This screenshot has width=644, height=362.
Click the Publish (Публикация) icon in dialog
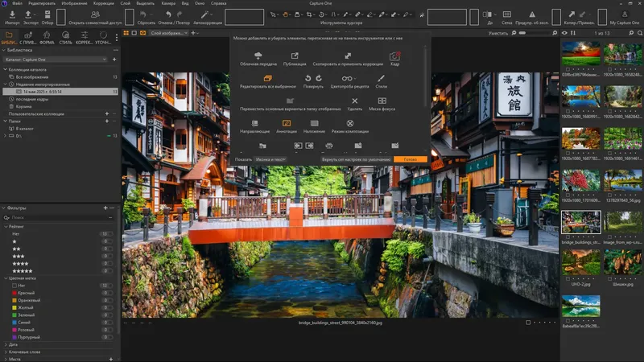click(x=295, y=56)
